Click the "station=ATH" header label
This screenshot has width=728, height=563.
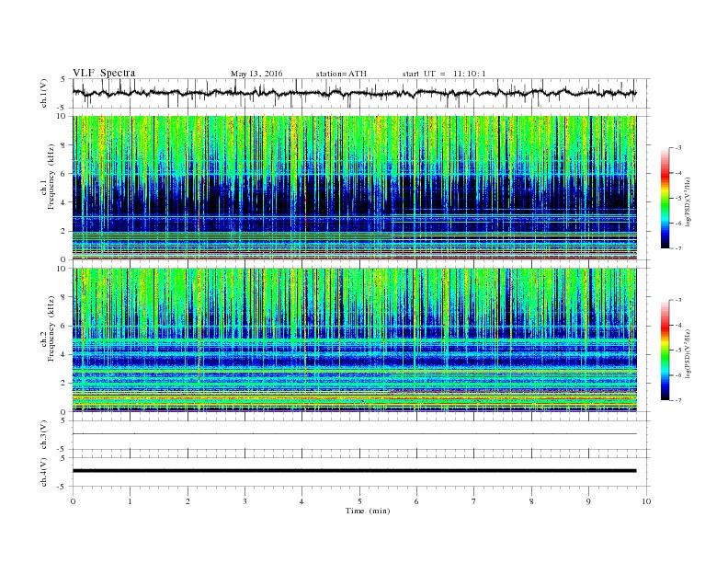click(341, 74)
